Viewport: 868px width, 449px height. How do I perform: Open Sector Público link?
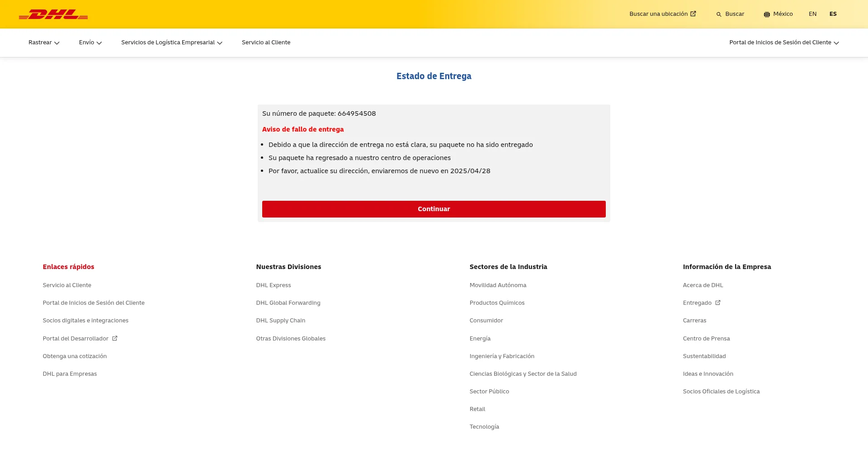click(x=489, y=391)
